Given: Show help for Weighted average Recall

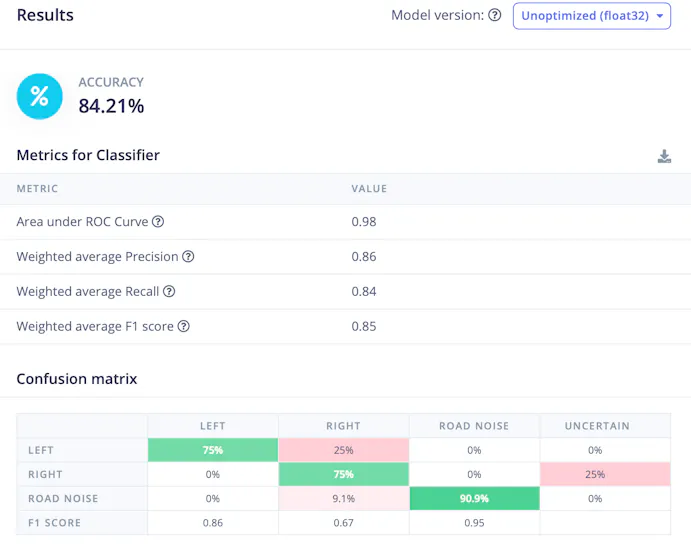Looking at the screenshot, I should pos(169,292).
